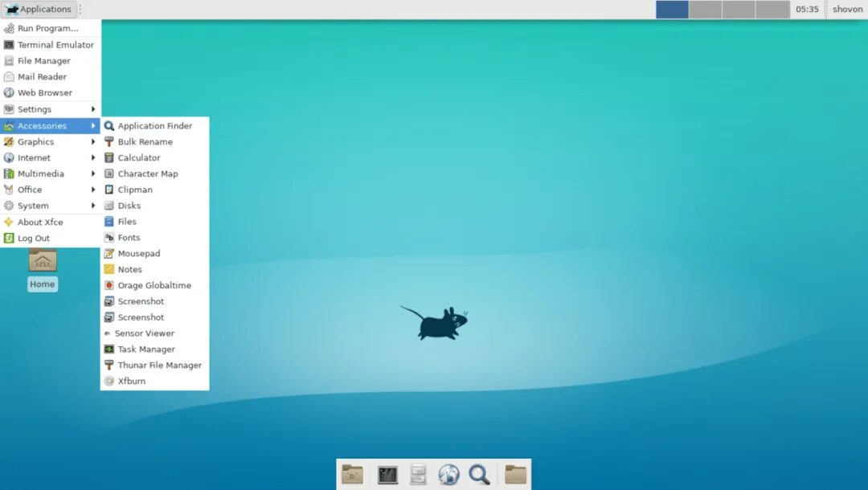Select the Home folder desktop icon
Image resolution: width=868 pixels, height=490 pixels.
tap(43, 260)
